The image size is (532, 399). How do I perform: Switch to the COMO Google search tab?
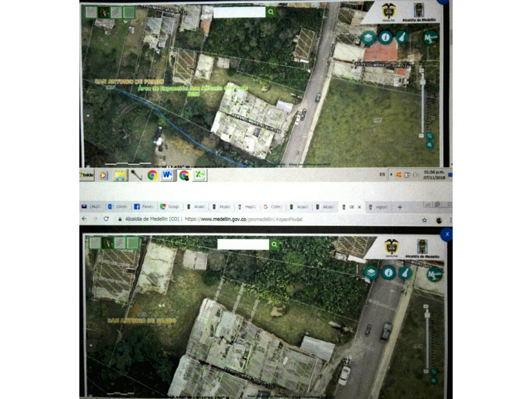click(x=273, y=207)
